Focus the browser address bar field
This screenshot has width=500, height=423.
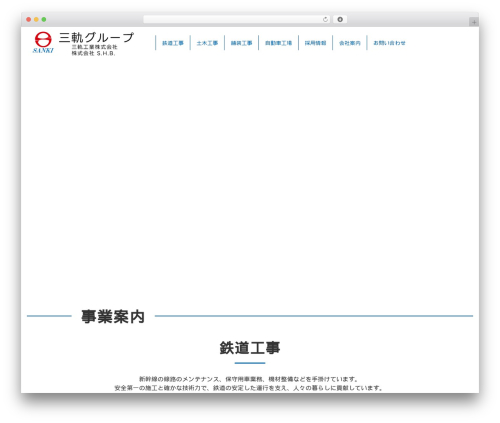coord(237,20)
